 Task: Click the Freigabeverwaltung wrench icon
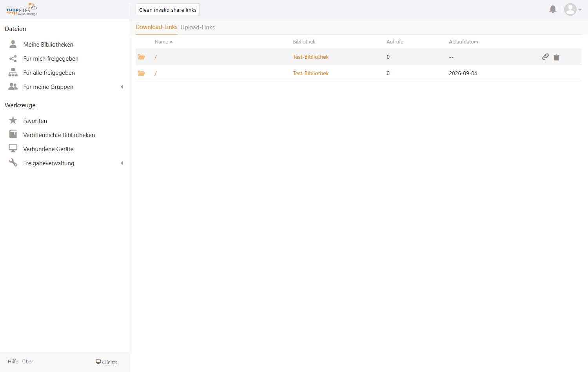13,163
